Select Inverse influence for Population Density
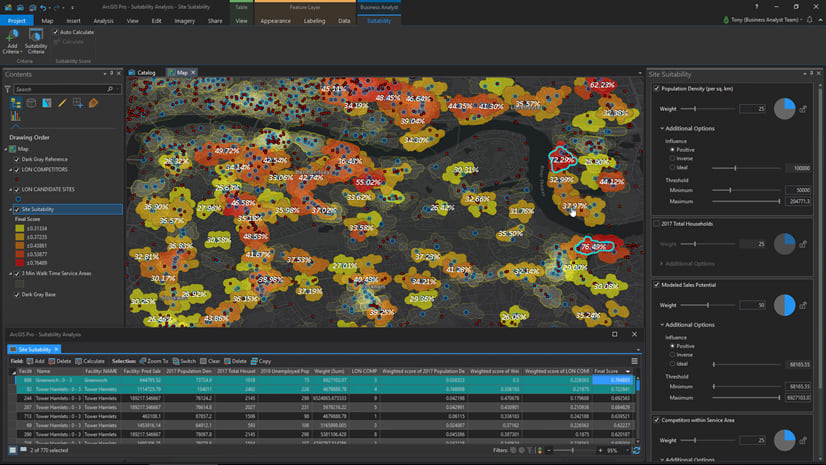The image size is (826, 465). (x=673, y=158)
